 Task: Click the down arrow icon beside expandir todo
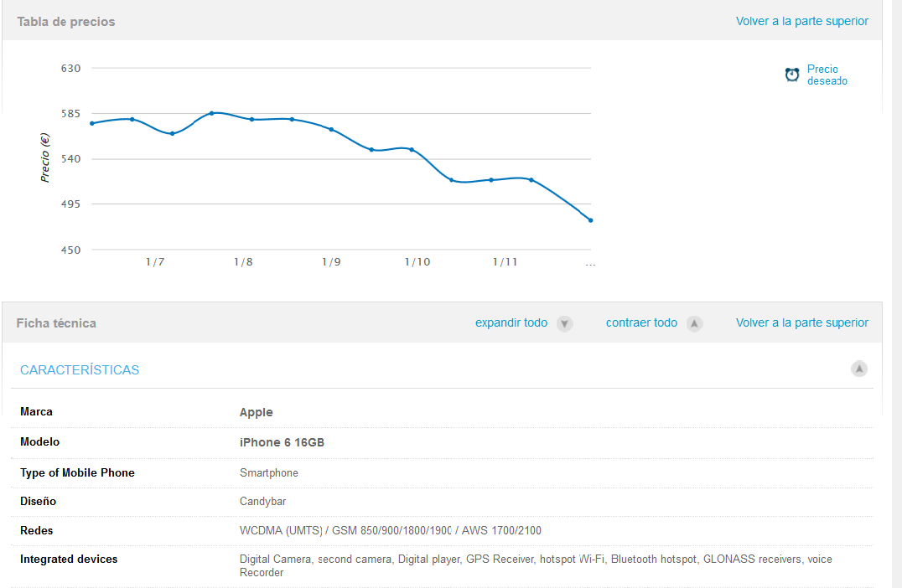[x=564, y=323]
